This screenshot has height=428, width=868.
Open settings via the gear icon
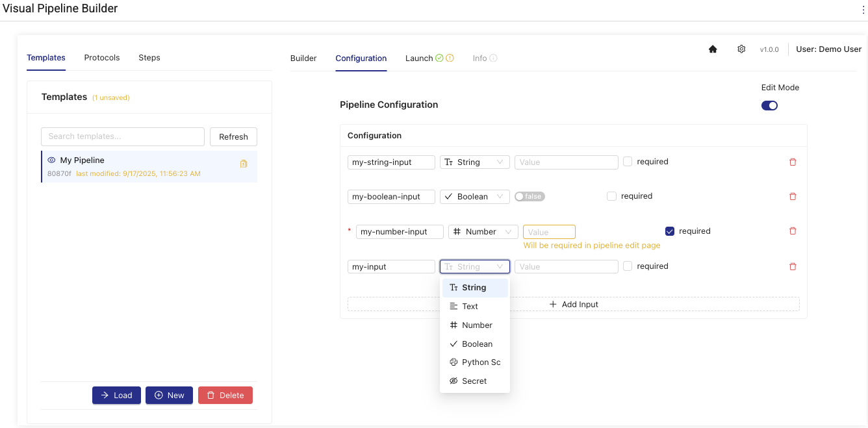click(741, 49)
